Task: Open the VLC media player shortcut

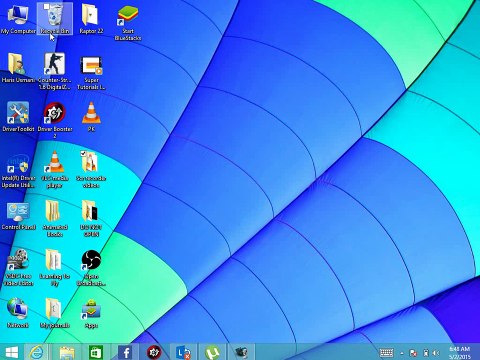Action: (x=55, y=169)
